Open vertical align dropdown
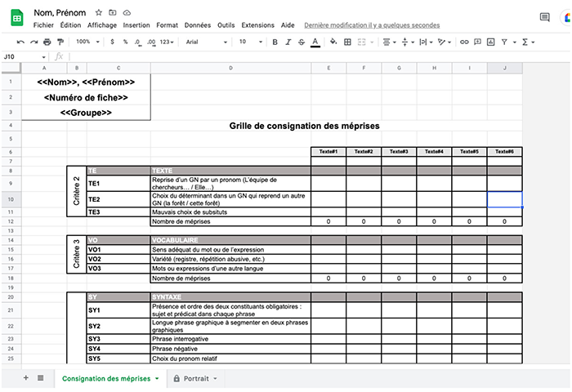This screenshot has width=572, height=392. coord(408,42)
